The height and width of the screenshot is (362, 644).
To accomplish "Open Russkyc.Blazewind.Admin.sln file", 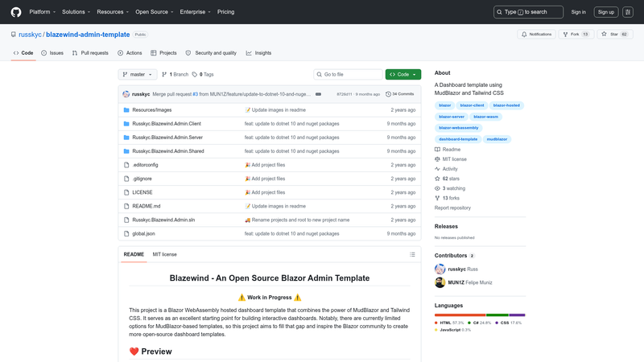I will click(163, 220).
